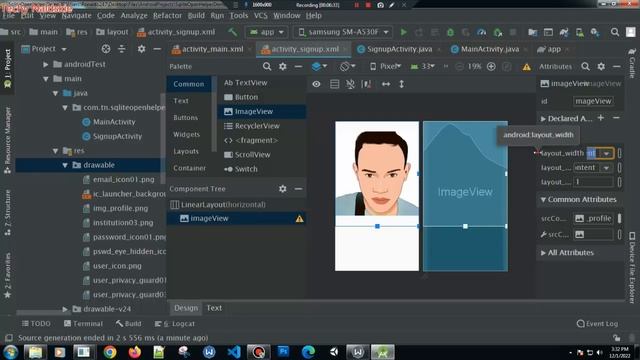The width and height of the screenshot is (640, 360).
Task: Open the Build menu
Action: point(196,16)
